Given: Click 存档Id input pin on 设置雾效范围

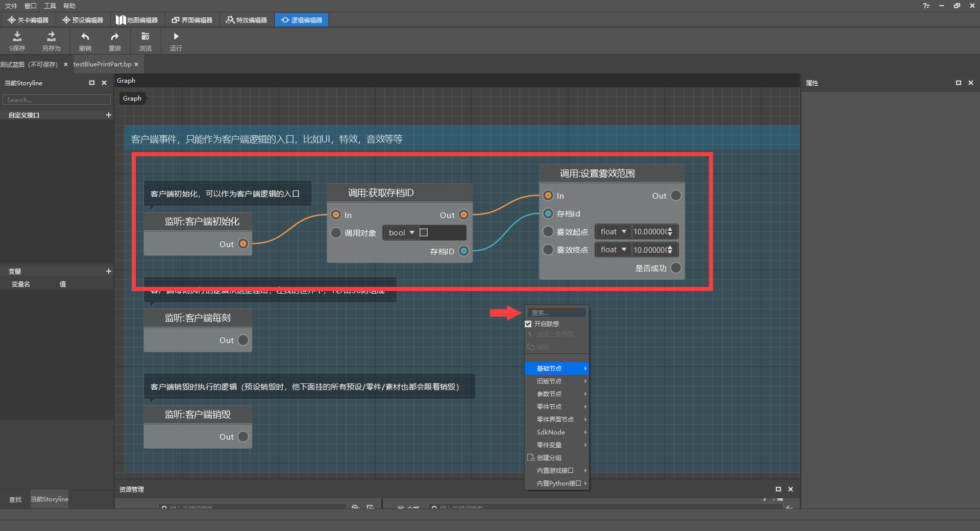Looking at the screenshot, I should tap(548, 213).
